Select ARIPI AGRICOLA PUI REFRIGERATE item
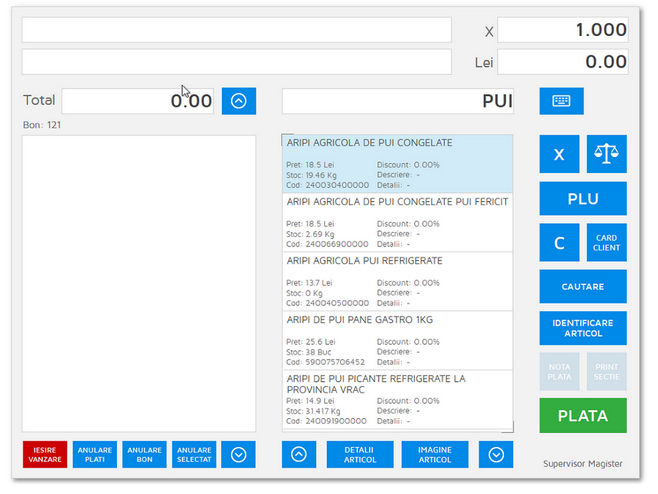Screen dimensions: 658x494 pyautogui.click(x=397, y=281)
